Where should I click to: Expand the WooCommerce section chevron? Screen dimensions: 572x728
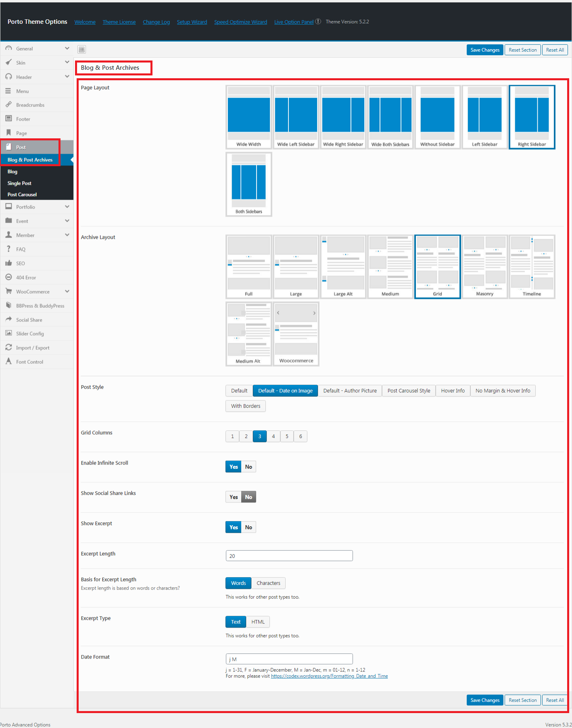point(67,291)
